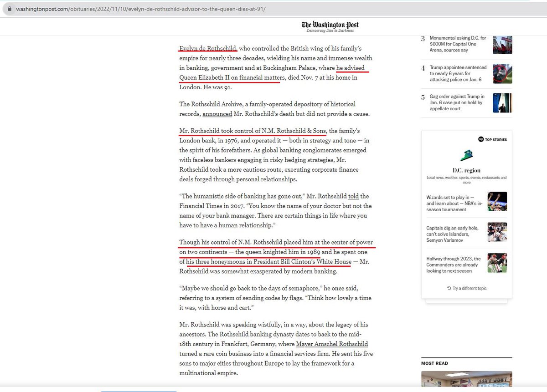Screen dimensions: 547x392
Task: Open The Washington Post masthead logo
Action: [330, 25]
